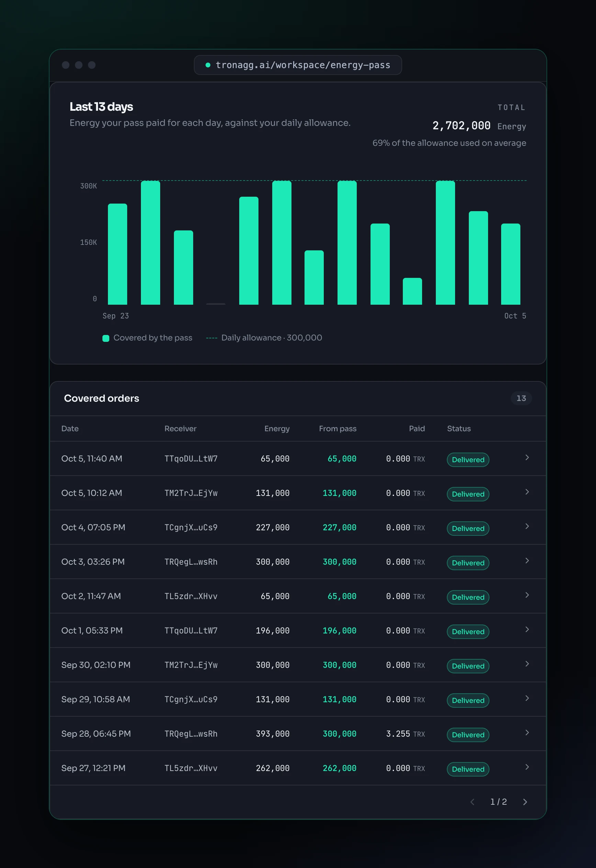
Task: Open details chevron for Oct 1, 05:33 PM
Action: click(527, 629)
